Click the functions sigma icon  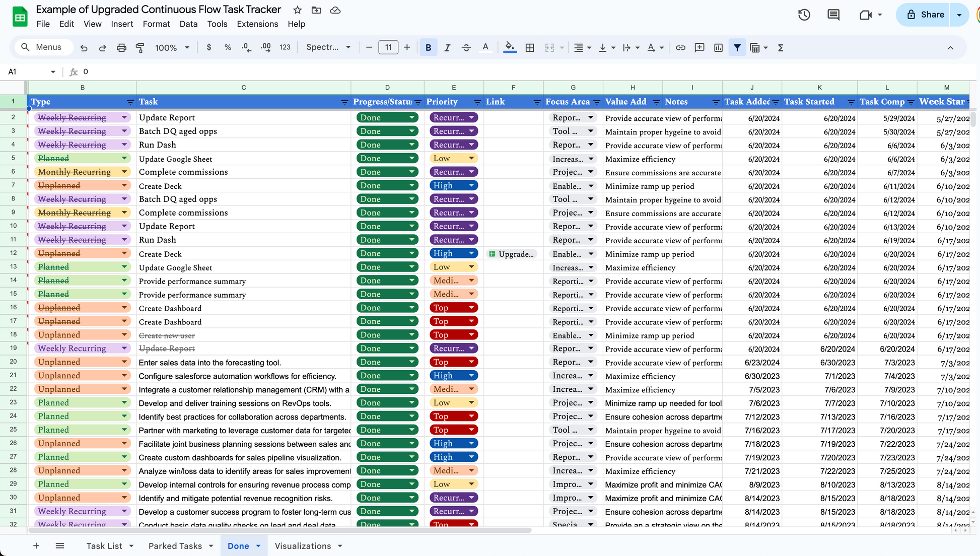[x=781, y=48]
